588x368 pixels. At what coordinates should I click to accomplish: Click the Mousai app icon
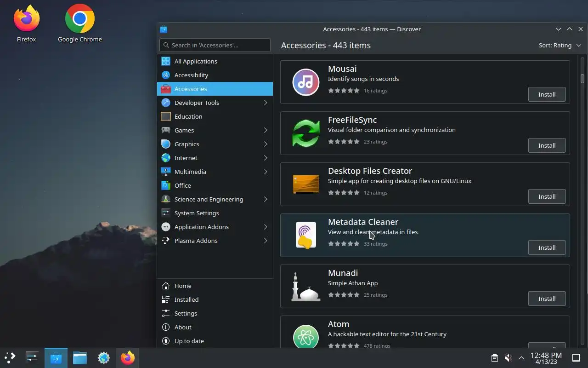point(306,82)
